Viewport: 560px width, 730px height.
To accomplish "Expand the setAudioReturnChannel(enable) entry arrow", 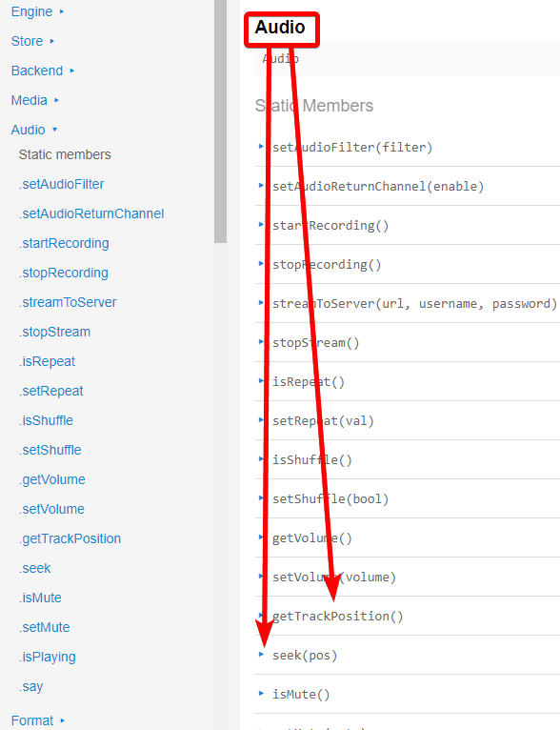I will click(x=261, y=185).
